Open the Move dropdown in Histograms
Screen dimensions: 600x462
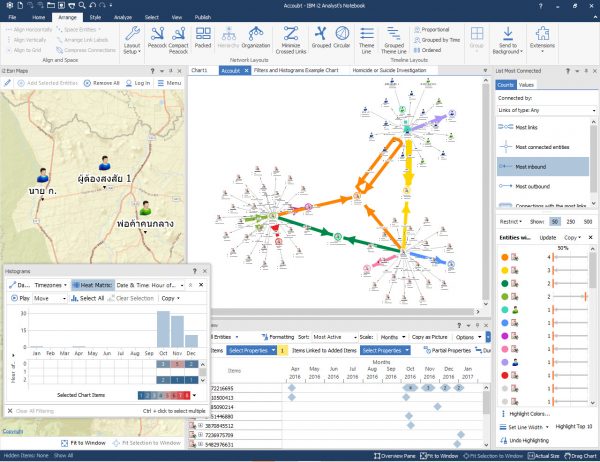(x=50, y=298)
